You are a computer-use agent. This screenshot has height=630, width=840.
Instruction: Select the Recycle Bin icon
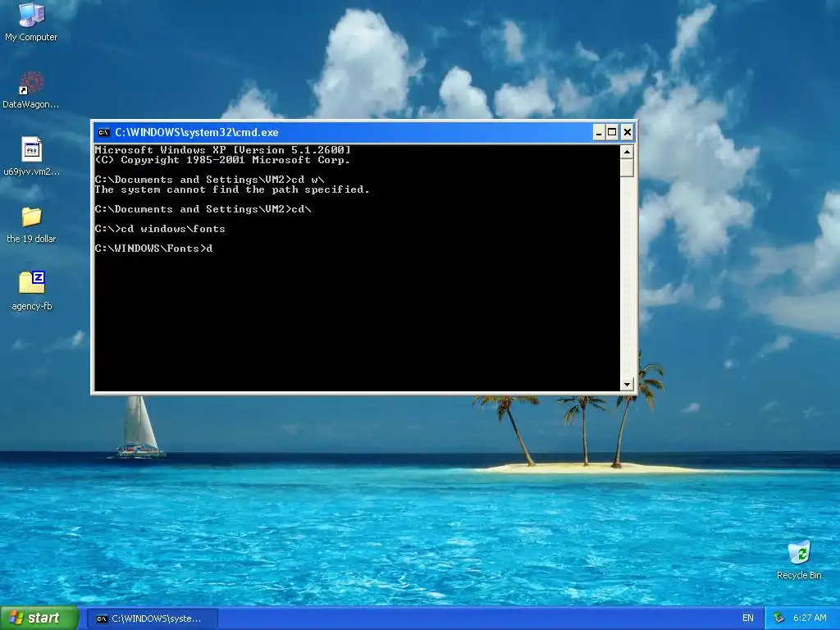point(799,559)
